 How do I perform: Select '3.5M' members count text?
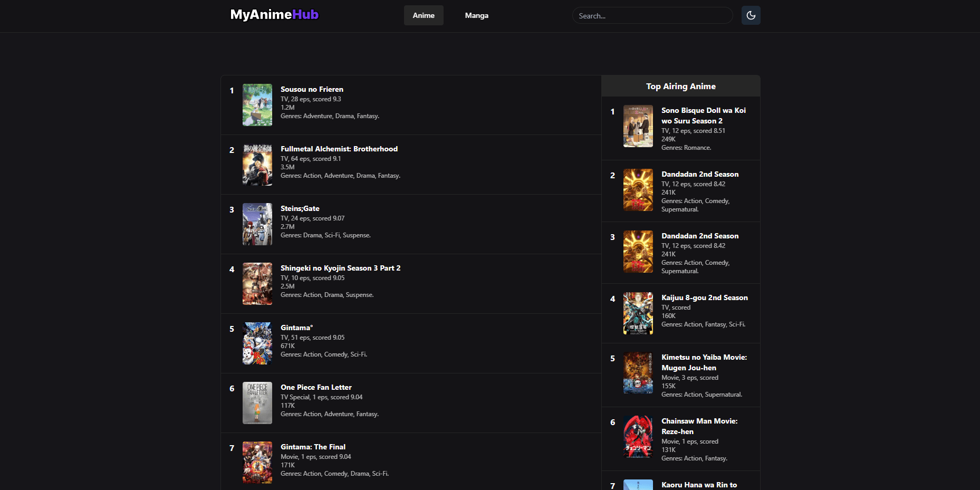tap(287, 167)
